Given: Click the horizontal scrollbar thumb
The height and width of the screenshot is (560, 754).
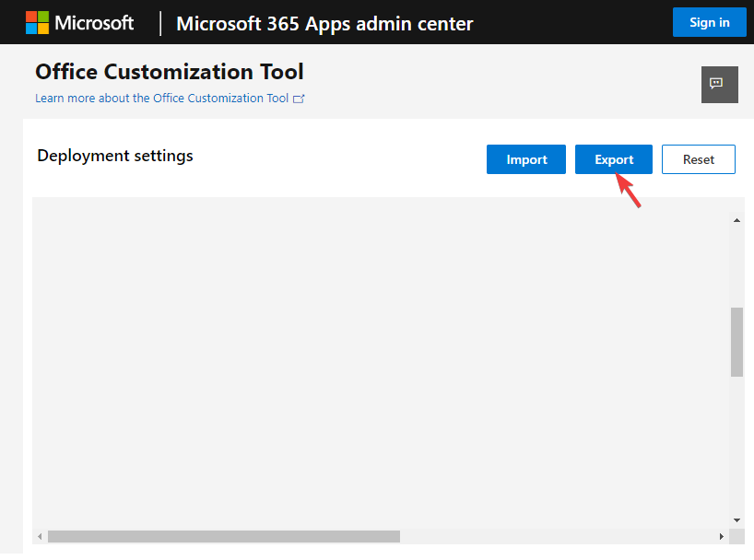Looking at the screenshot, I should [223, 536].
